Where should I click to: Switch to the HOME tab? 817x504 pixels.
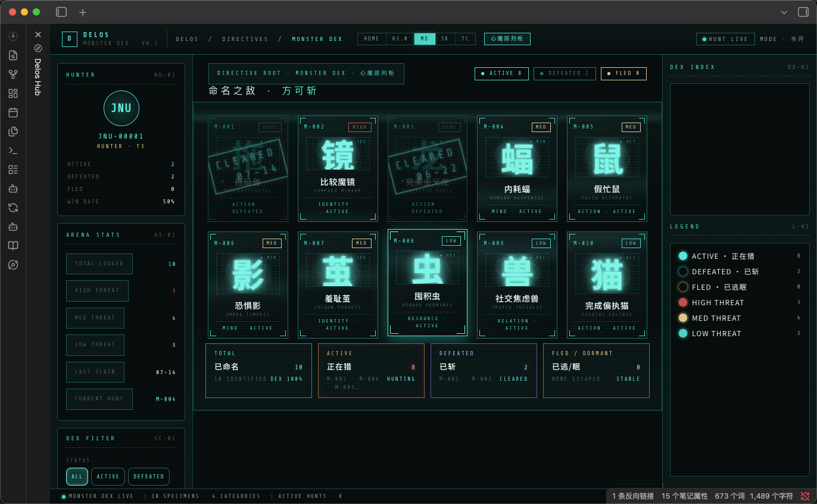(x=372, y=39)
